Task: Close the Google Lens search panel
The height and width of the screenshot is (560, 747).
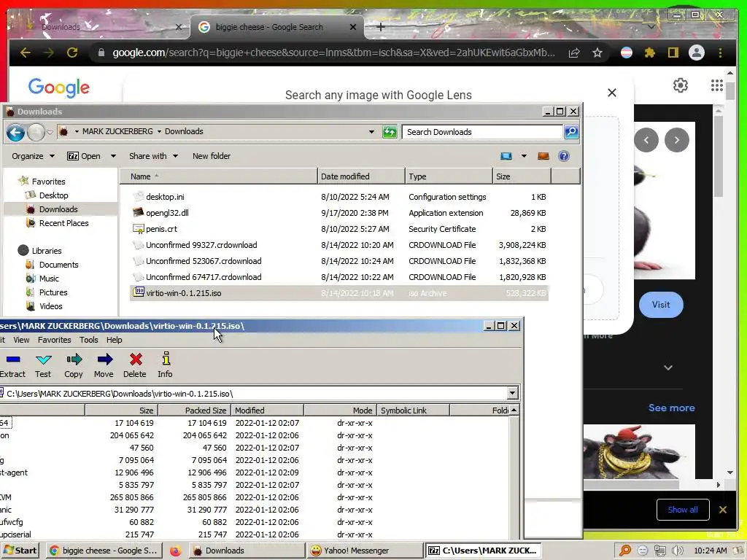Action: 612,93
